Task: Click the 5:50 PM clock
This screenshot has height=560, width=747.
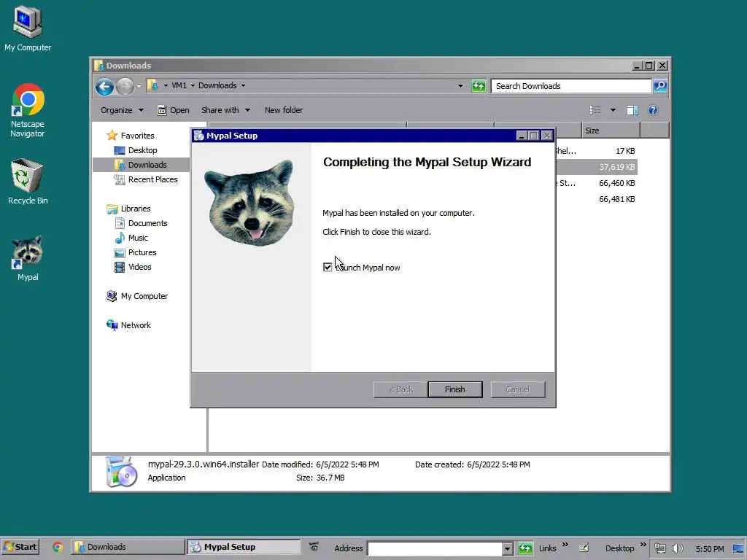Action: (710, 549)
